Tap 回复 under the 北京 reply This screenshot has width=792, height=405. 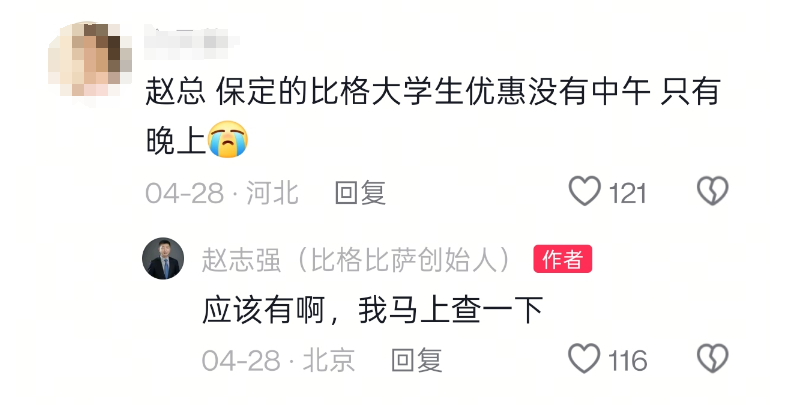coord(417,361)
